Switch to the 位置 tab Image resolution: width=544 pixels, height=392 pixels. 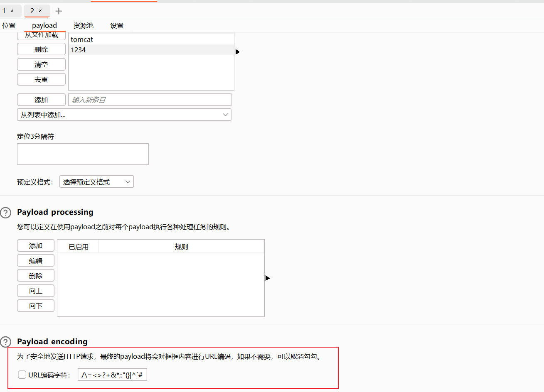[x=9, y=26]
